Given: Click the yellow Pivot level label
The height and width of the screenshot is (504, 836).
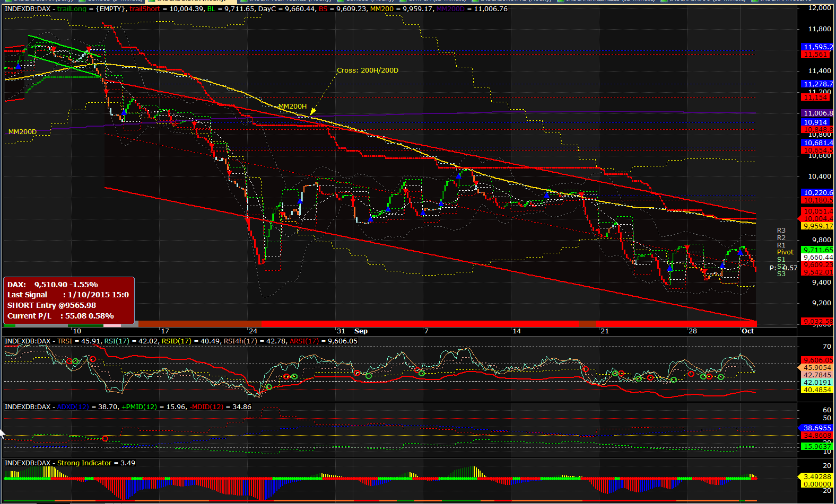Looking at the screenshot, I should tap(785, 252).
